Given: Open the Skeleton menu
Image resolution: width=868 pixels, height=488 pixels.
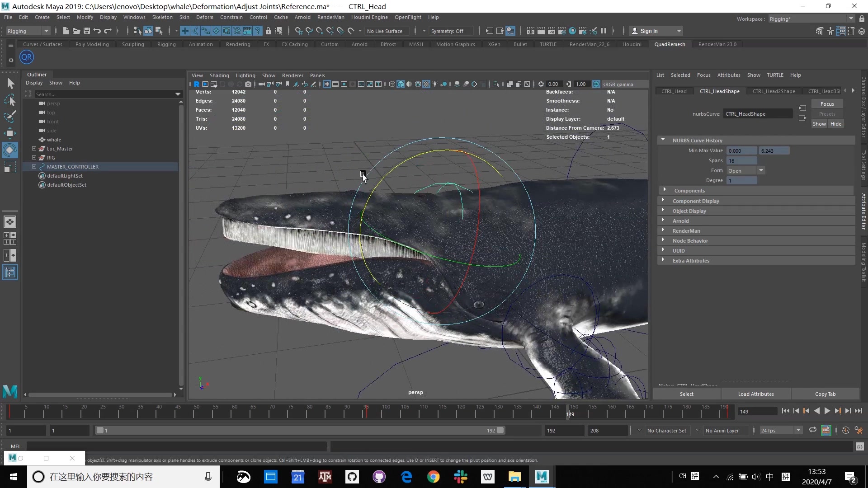Looking at the screenshot, I should pos(161,17).
